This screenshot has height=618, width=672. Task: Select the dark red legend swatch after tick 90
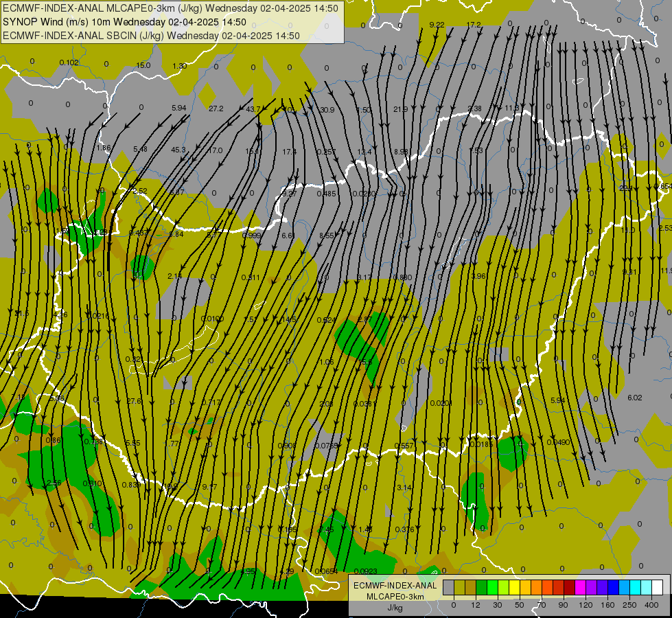[569, 588]
